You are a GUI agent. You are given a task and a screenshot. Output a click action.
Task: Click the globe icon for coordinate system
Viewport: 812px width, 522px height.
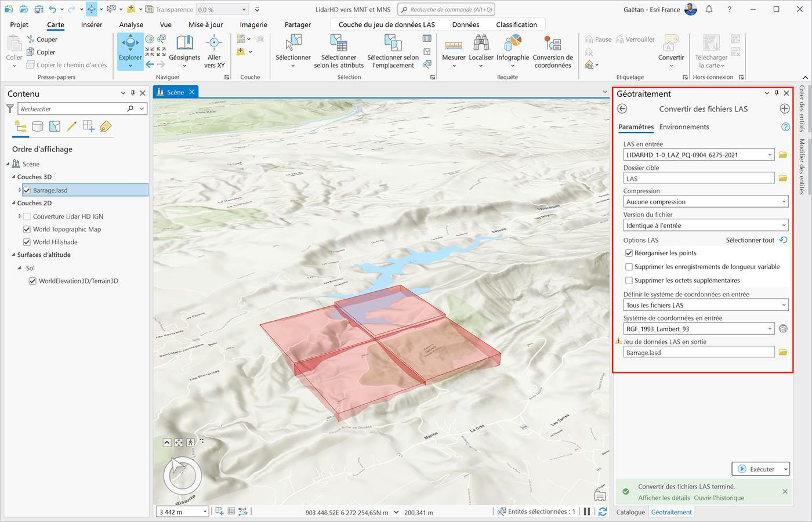(783, 329)
